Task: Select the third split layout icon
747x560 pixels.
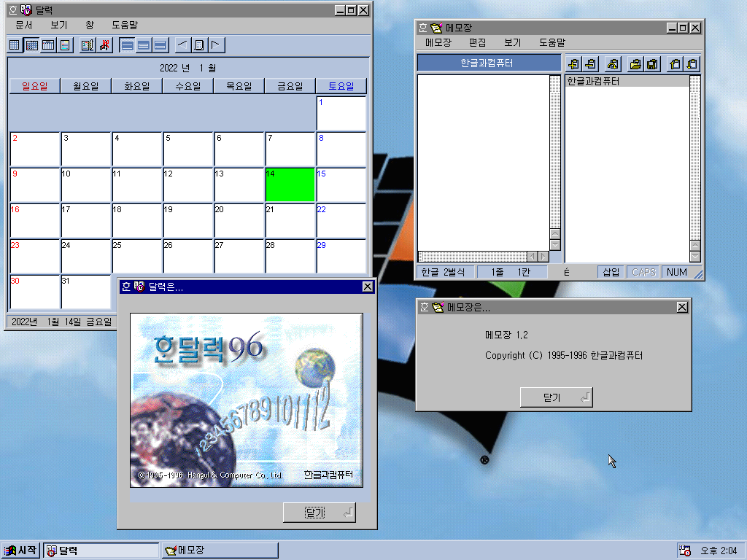Action: point(160,45)
